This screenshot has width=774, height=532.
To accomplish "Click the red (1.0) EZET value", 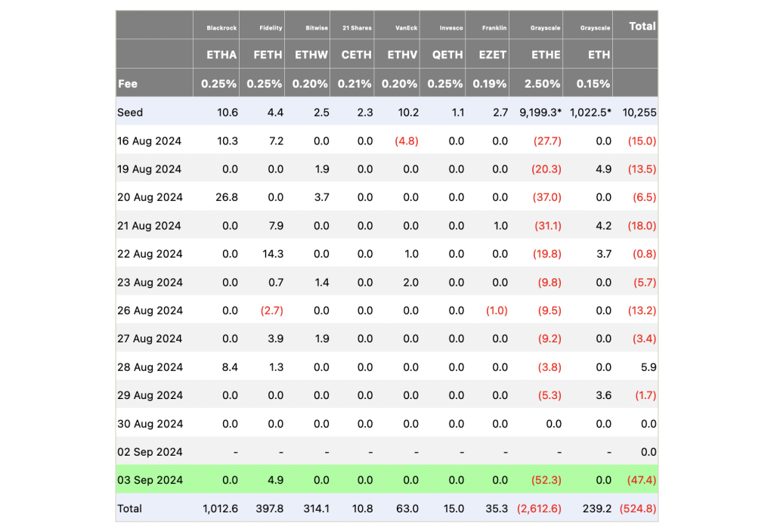I will point(497,311).
